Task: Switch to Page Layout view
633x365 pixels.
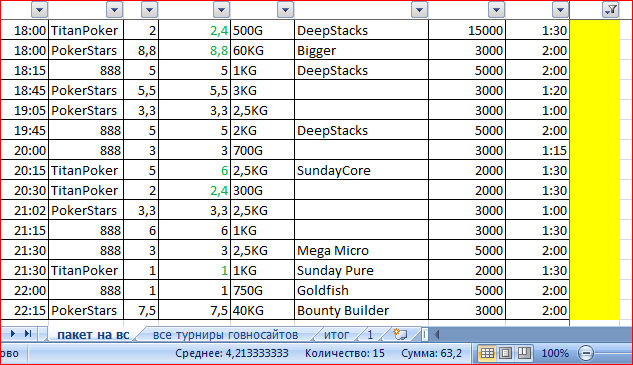Action: (x=505, y=353)
